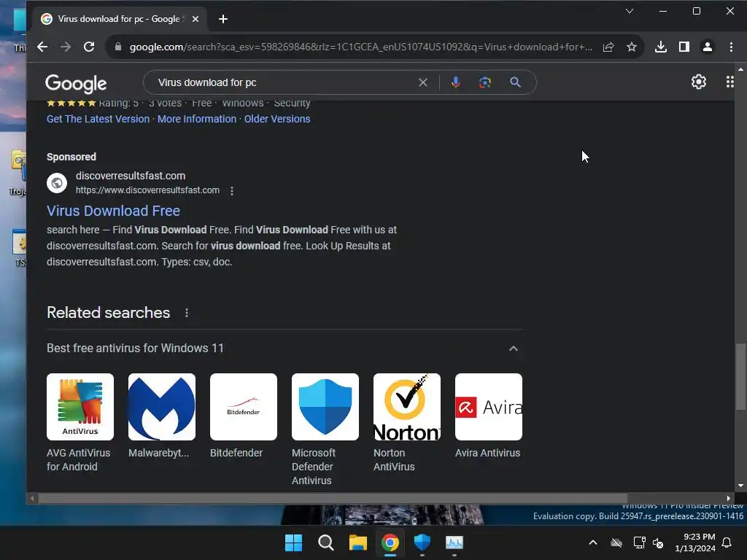Open Chrome three-dot menu

coord(731,47)
